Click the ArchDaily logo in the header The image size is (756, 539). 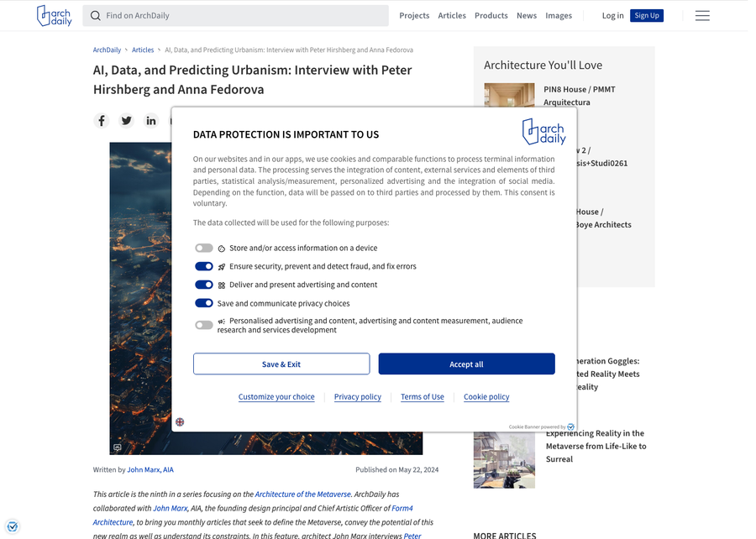pos(54,15)
